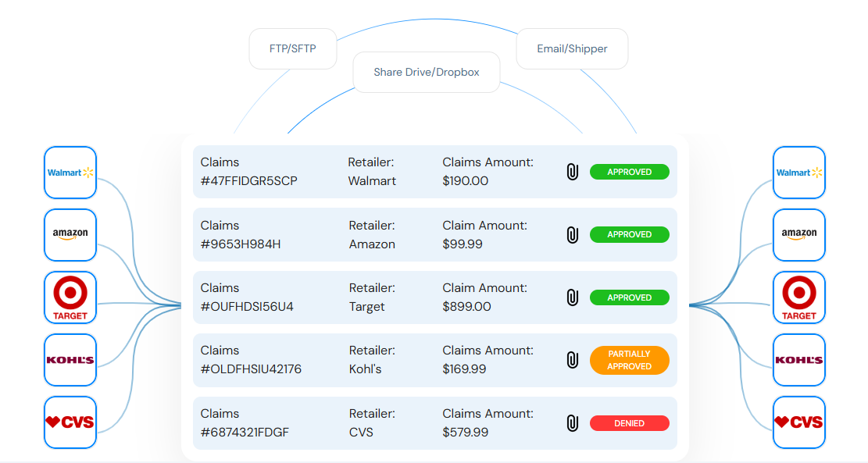Select the left Target logo tile
The height and width of the screenshot is (463, 868).
click(70, 297)
